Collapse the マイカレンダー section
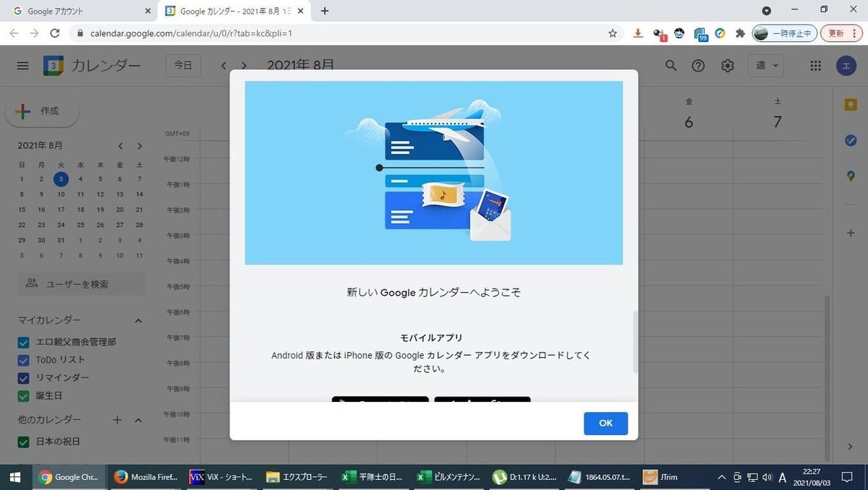Image resolution: width=868 pixels, height=490 pixels. point(138,320)
